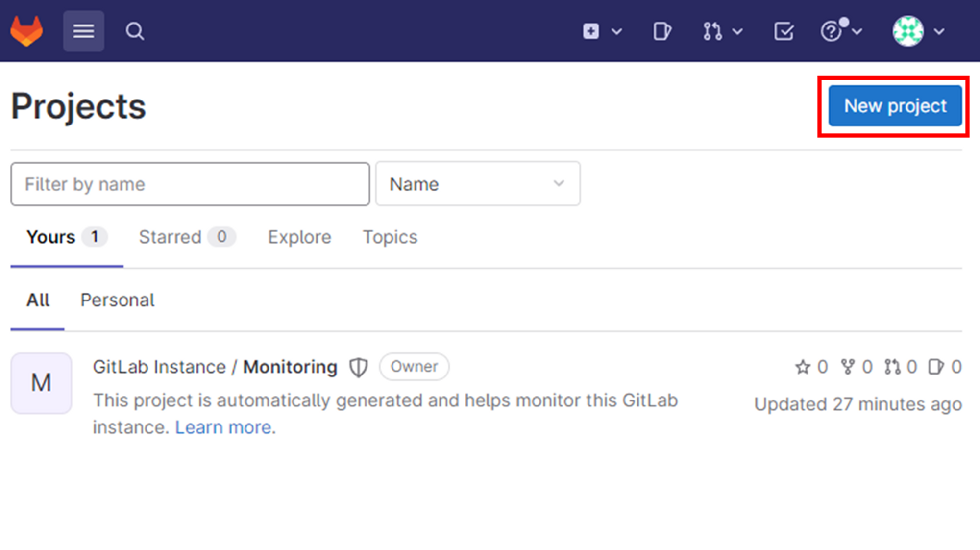The height and width of the screenshot is (550, 980).
Task: Expand the Name sort dropdown
Action: point(478,184)
